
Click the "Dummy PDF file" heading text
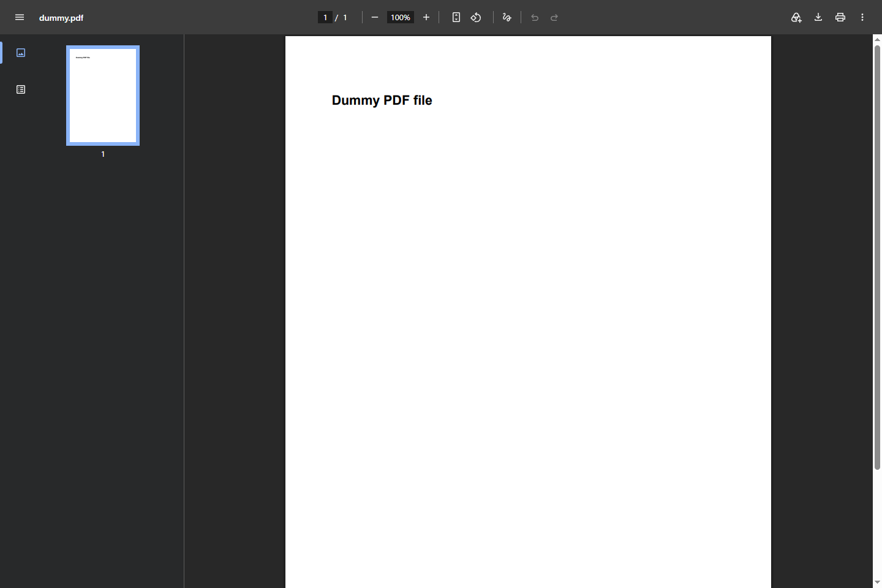click(x=382, y=100)
